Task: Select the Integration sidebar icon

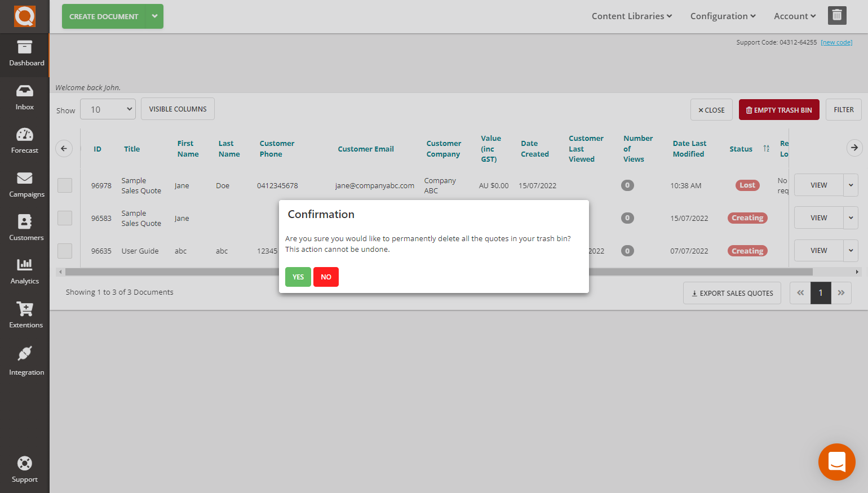Action: (24, 361)
